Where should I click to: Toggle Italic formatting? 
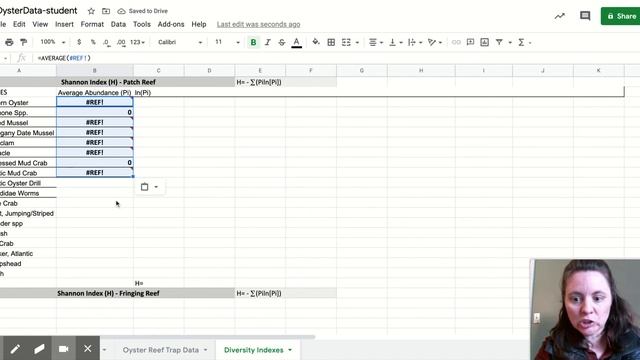tap(268, 42)
